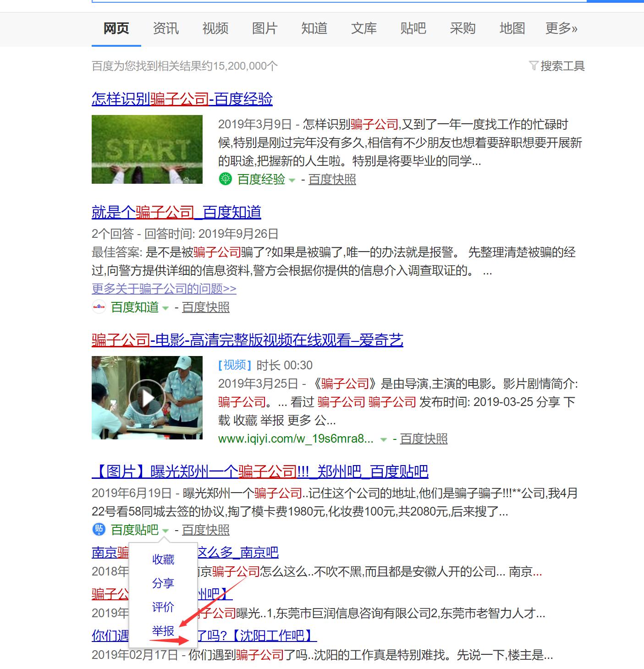Image resolution: width=644 pixels, height=669 pixels.
Task: Click the 更多关于骗子公司的问题>> link
Action: (164, 289)
